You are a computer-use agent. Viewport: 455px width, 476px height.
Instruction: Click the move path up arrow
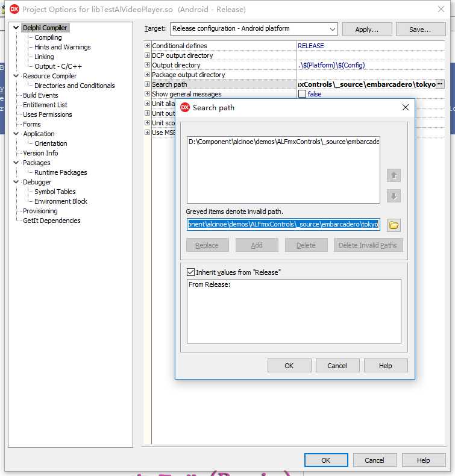tap(394, 175)
